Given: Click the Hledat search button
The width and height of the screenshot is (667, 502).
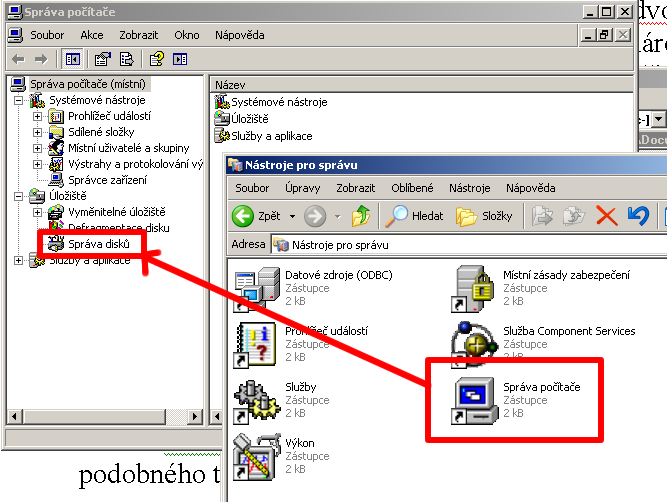Looking at the screenshot, I should (x=416, y=215).
